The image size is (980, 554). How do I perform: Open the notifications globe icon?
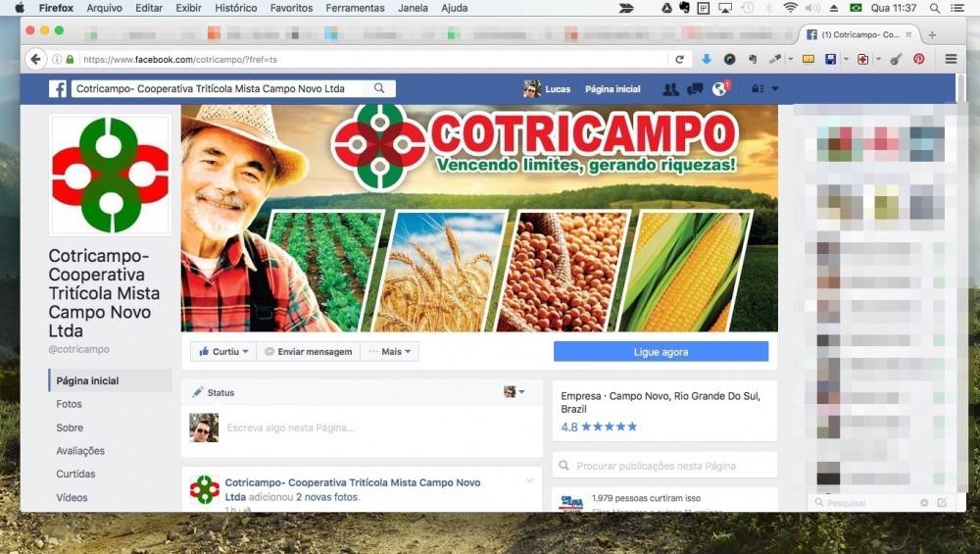tap(719, 89)
